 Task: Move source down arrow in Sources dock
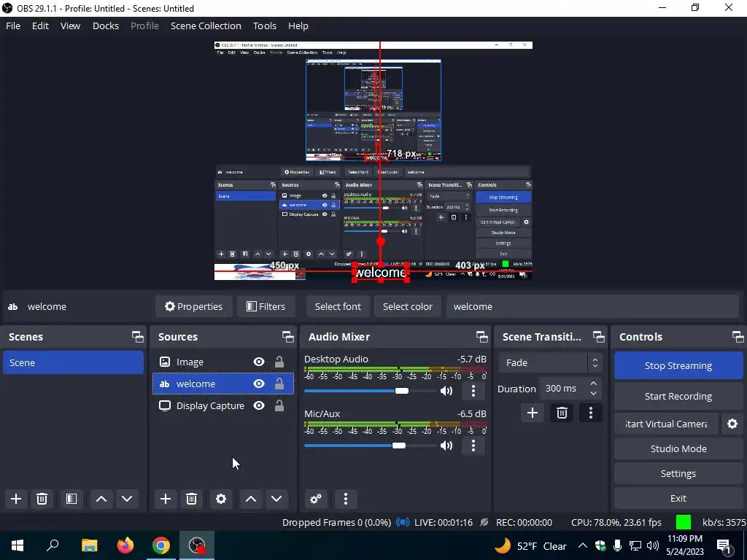click(x=276, y=499)
